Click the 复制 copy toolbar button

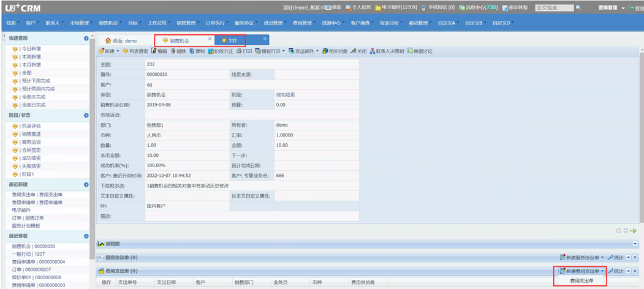[x=197, y=51]
